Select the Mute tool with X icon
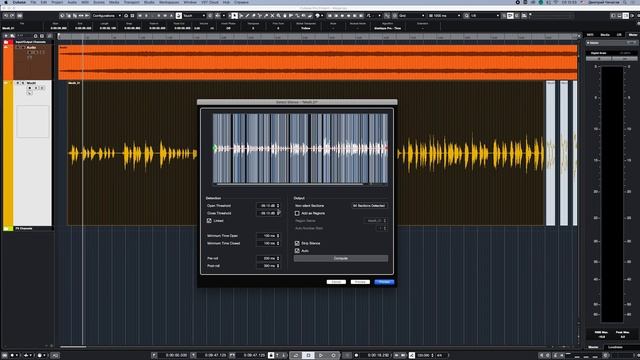Image resolution: width=640 pixels, height=360 pixels. [x=272, y=16]
